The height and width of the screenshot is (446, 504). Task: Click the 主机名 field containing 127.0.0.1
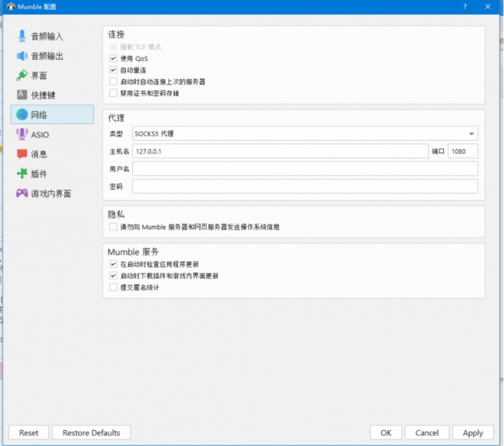[x=279, y=152]
